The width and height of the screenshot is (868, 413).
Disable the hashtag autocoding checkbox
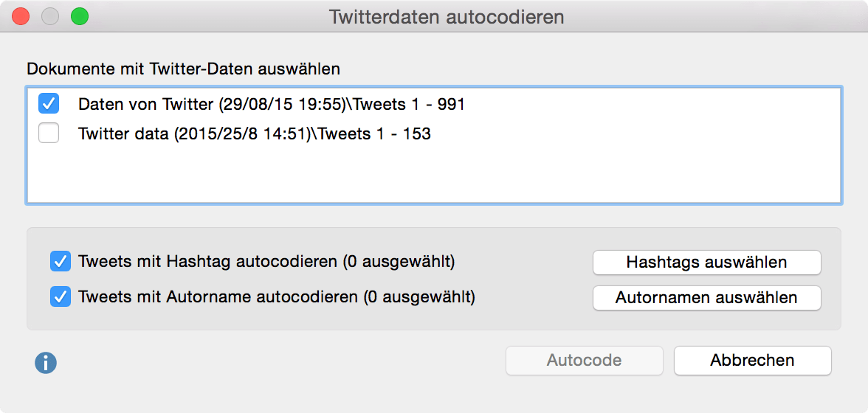(x=61, y=261)
